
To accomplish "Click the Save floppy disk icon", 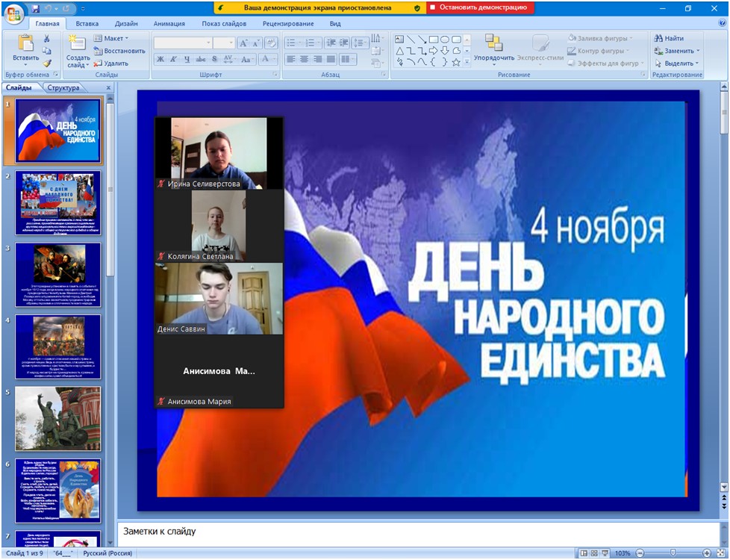I will (36, 8).
